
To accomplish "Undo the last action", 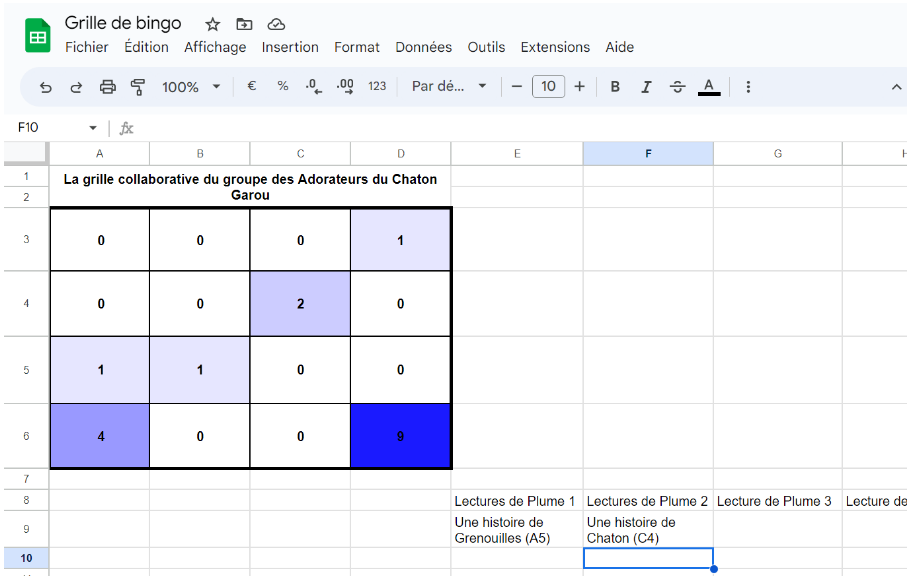I will pyautogui.click(x=45, y=87).
